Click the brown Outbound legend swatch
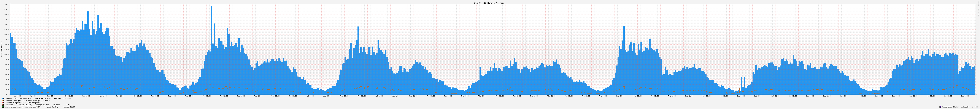980x109 pixels. point(3,105)
